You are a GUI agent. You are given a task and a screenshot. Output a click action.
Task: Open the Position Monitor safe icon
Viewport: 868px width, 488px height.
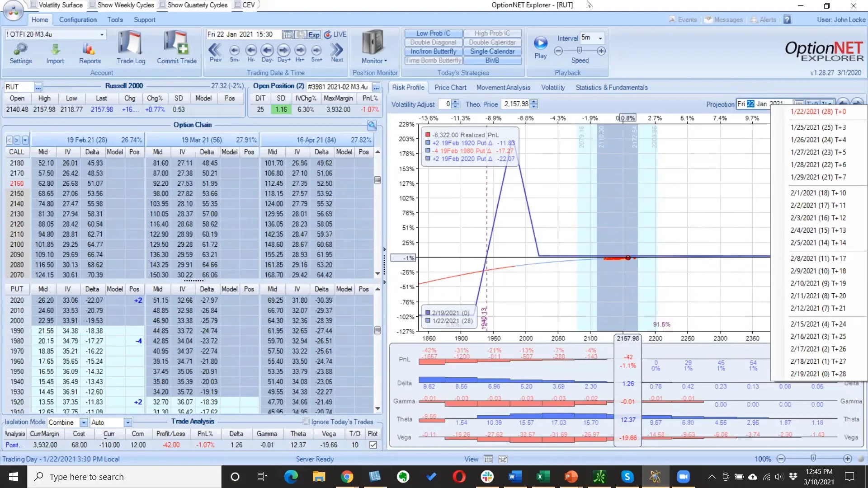pos(373,42)
